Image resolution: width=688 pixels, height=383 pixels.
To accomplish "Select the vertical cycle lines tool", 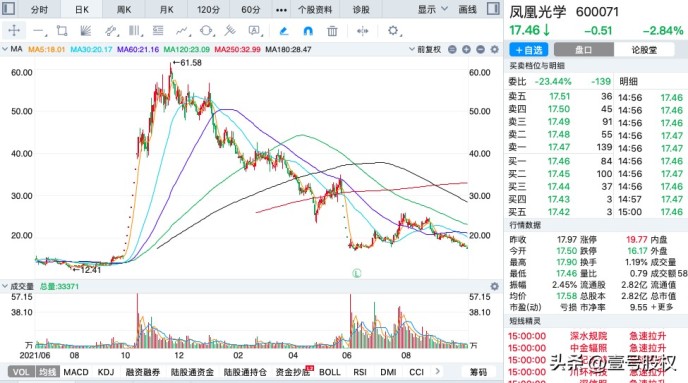I will [134, 31].
